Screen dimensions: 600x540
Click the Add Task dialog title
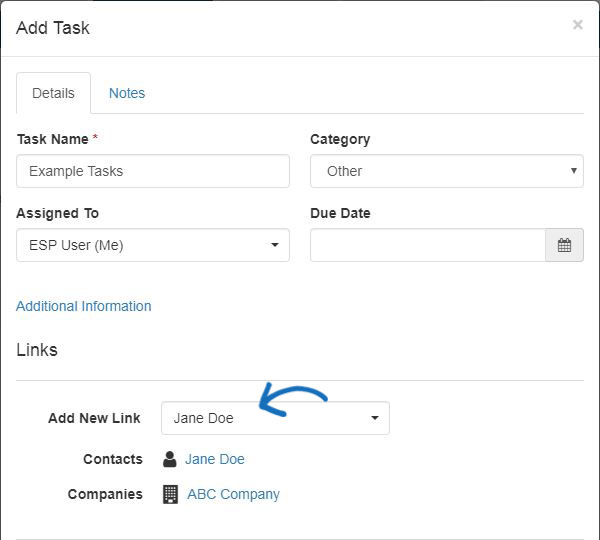53,28
